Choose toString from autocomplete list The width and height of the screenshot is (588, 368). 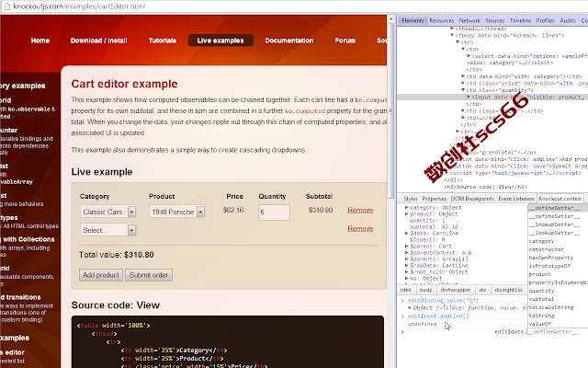tap(541, 316)
